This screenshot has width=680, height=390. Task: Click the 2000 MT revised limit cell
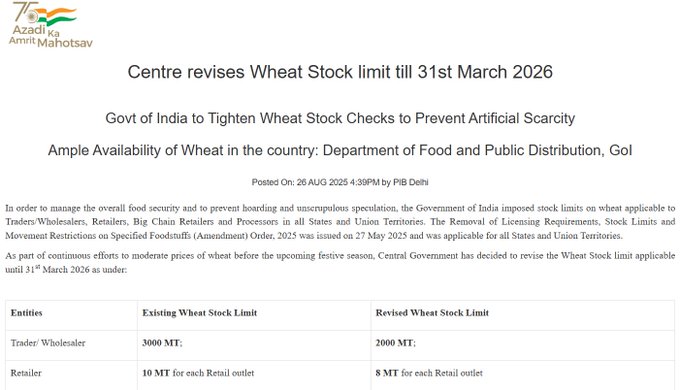click(396, 343)
